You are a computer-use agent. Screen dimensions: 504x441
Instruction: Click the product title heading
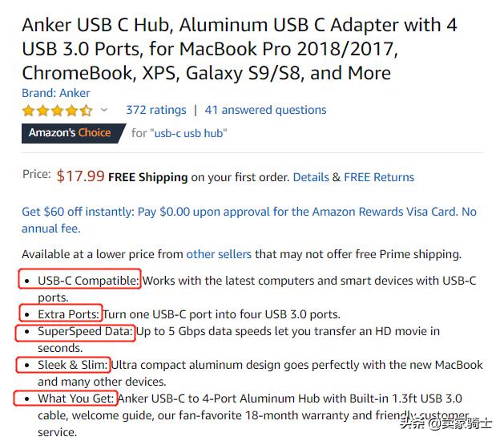pyautogui.click(x=239, y=49)
